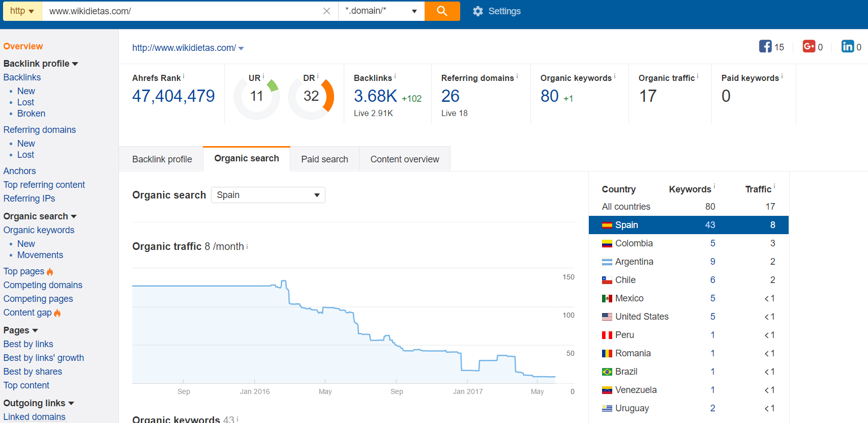Click the 26 referring domains value
This screenshot has width=868, height=423.
pyautogui.click(x=451, y=96)
